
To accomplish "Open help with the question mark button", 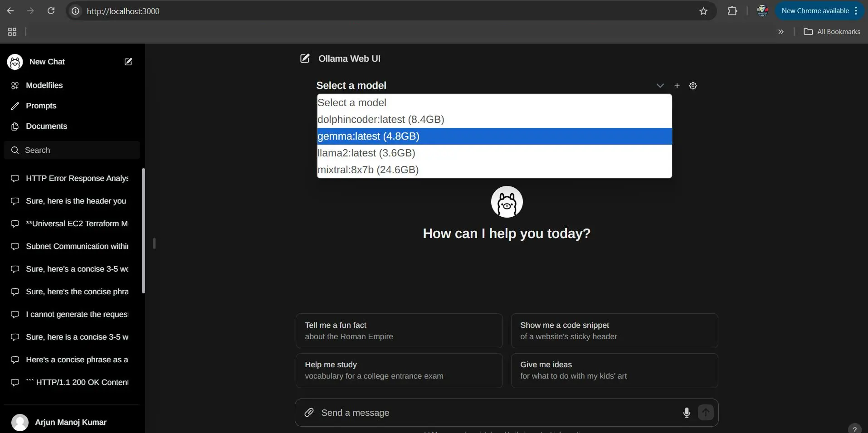I will click(x=854, y=429).
